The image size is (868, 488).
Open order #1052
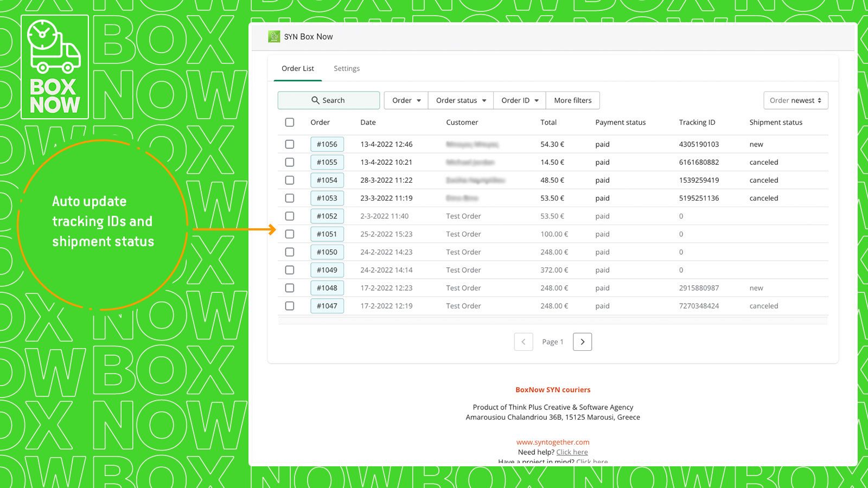point(327,216)
